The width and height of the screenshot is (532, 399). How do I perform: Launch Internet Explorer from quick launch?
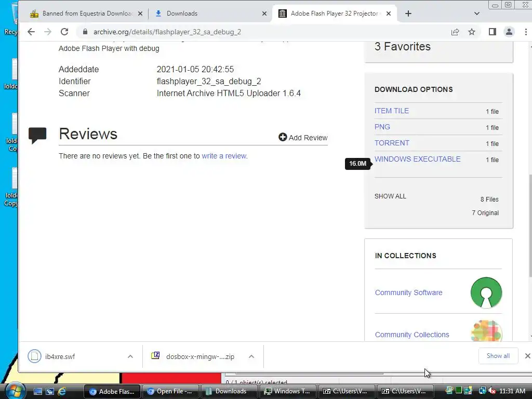pos(62,392)
